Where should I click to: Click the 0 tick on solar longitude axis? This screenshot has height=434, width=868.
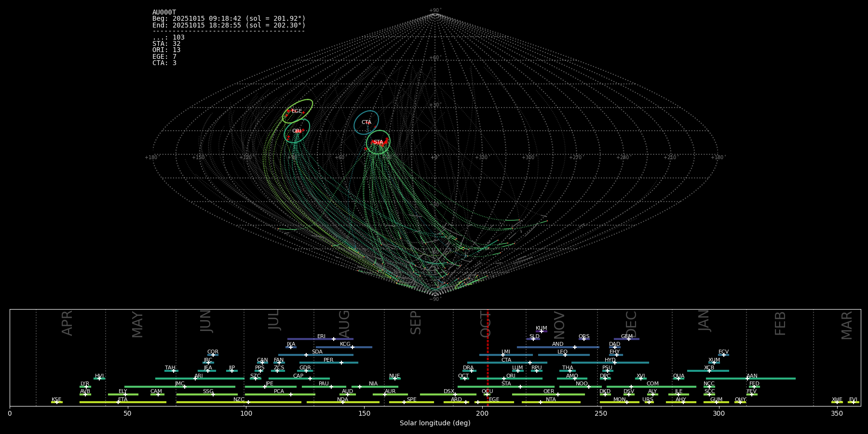coord(10,413)
